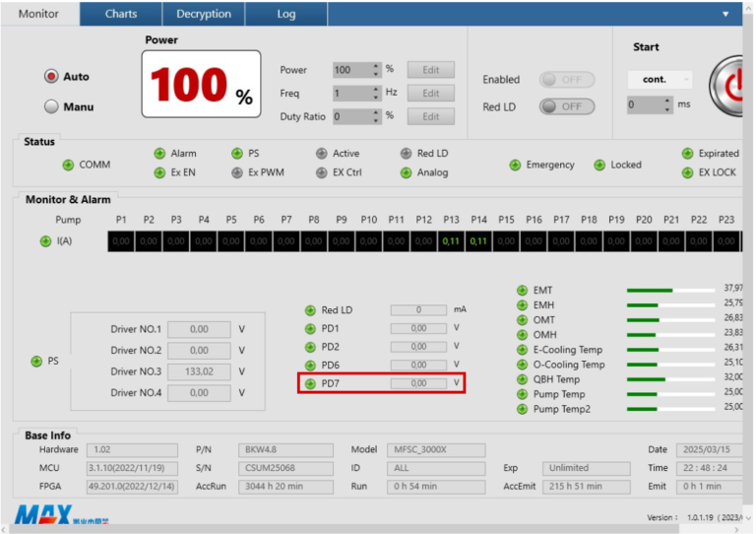Switch to the Charts tab
This screenshot has width=756, height=534.
[x=121, y=14]
